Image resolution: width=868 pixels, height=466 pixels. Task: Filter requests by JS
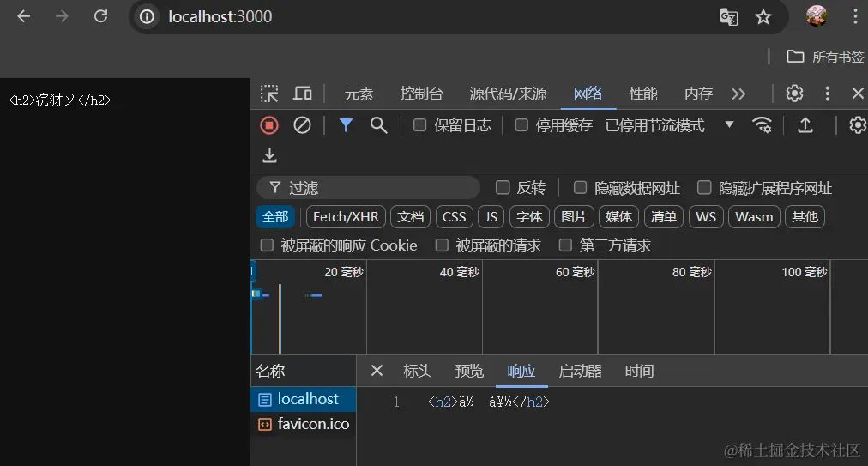click(491, 216)
